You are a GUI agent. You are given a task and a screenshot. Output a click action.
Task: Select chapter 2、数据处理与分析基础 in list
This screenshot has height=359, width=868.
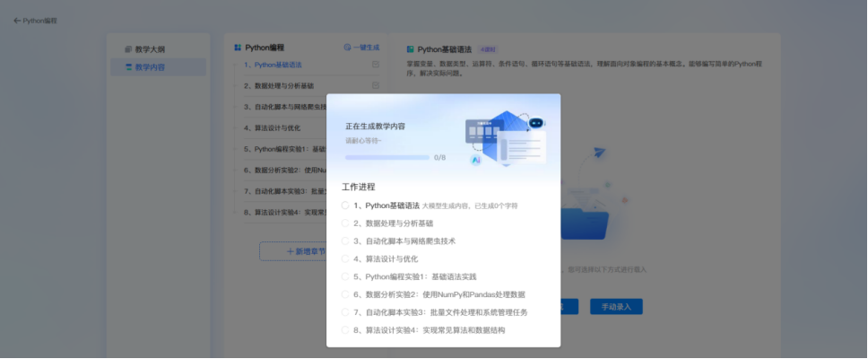279,86
